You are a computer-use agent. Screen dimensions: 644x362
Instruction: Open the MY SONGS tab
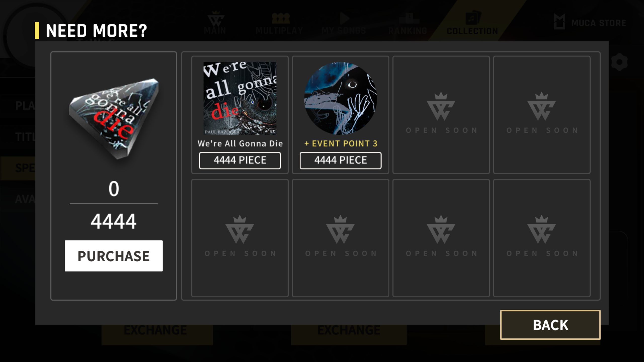tap(344, 23)
